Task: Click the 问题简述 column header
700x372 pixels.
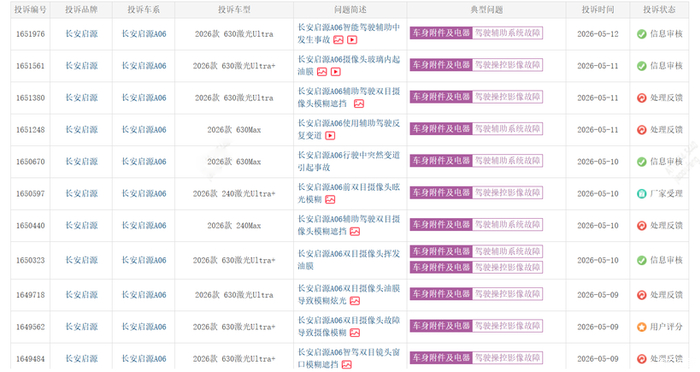Action: pos(350,10)
